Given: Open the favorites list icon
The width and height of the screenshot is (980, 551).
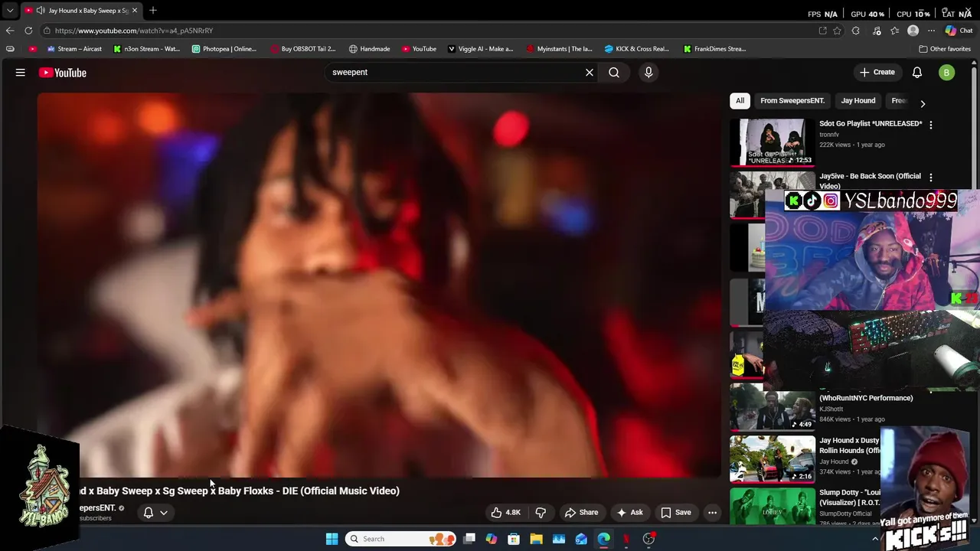Looking at the screenshot, I should coord(894,31).
